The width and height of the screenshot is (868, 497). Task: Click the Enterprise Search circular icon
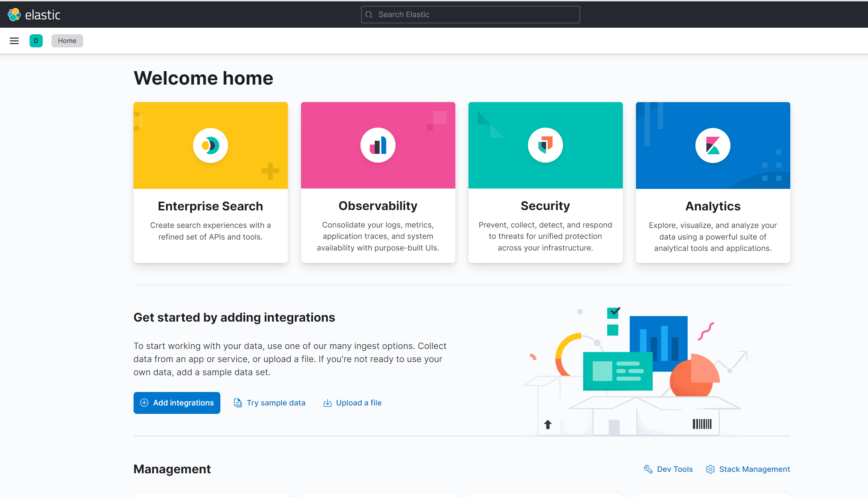[211, 145]
